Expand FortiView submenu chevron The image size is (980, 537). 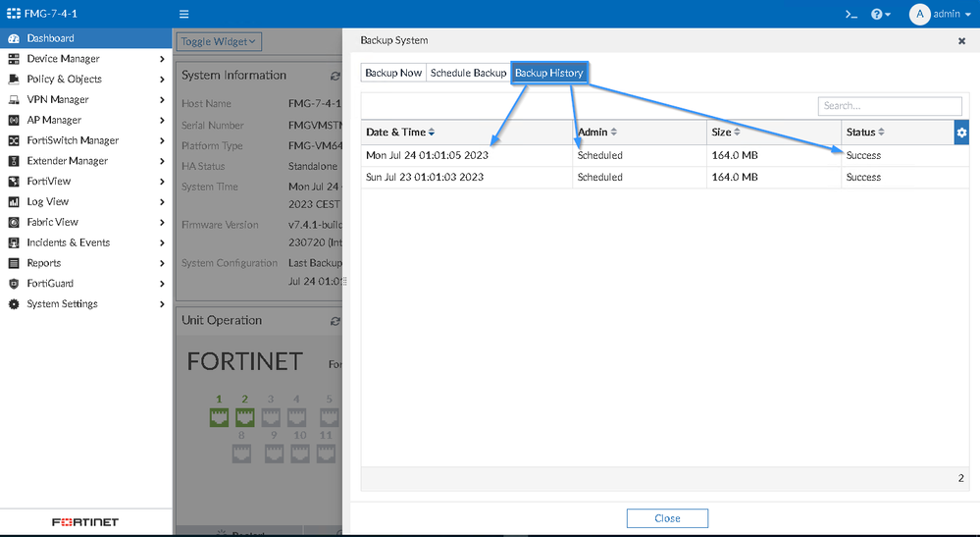coord(162,182)
